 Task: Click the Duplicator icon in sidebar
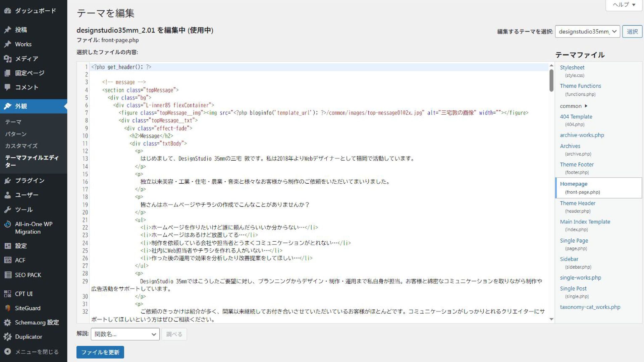[x=7, y=337]
